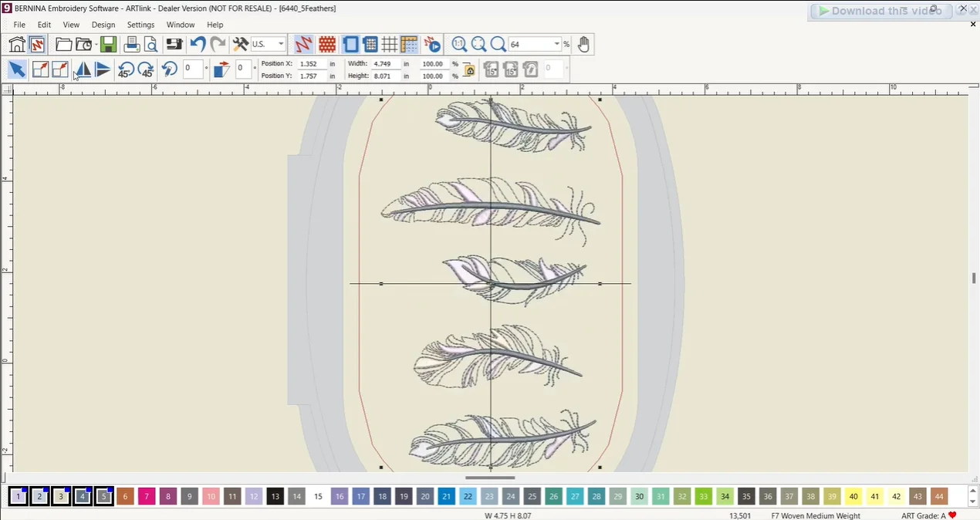Image resolution: width=980 pixels, height=520 pixels.
Task: Click the sewing machine write-to-machine icon
Action: 174,44
